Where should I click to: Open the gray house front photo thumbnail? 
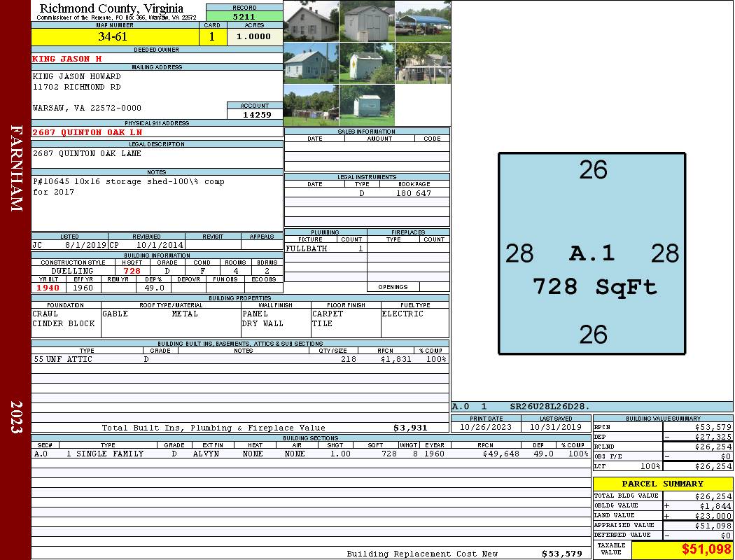pos(311,21)
